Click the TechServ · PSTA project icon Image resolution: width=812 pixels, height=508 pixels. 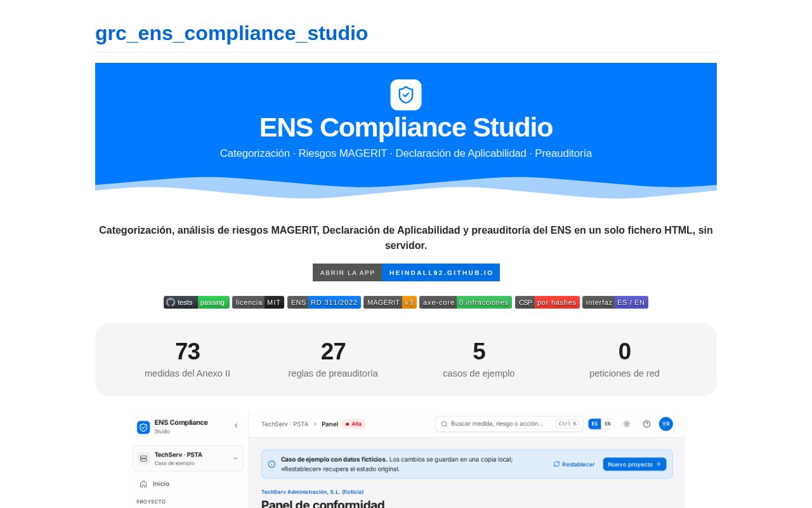tap(143, 458)
